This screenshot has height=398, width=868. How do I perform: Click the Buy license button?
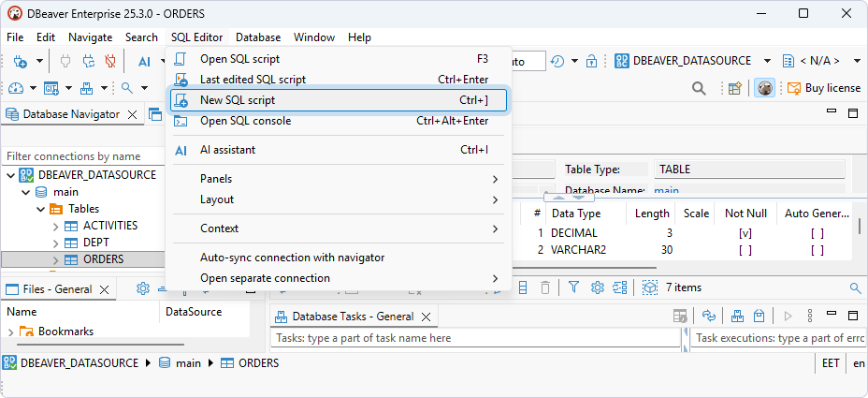tap(824, 88)
